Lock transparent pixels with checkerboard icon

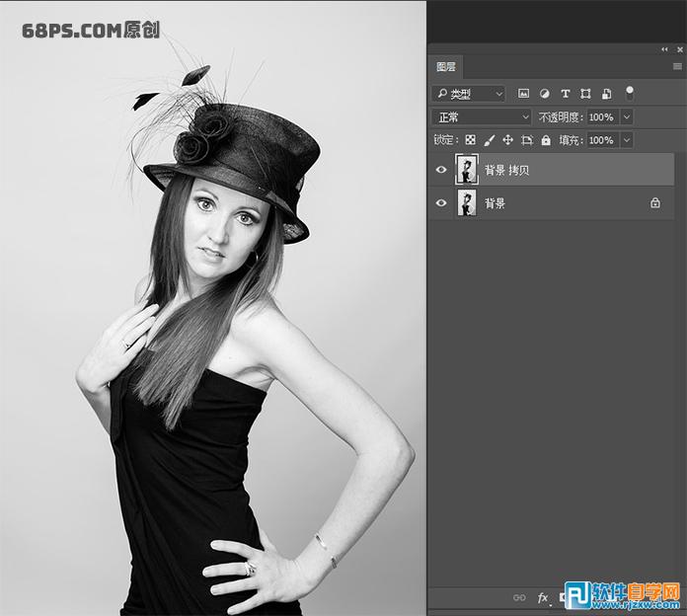click(471, 140)
